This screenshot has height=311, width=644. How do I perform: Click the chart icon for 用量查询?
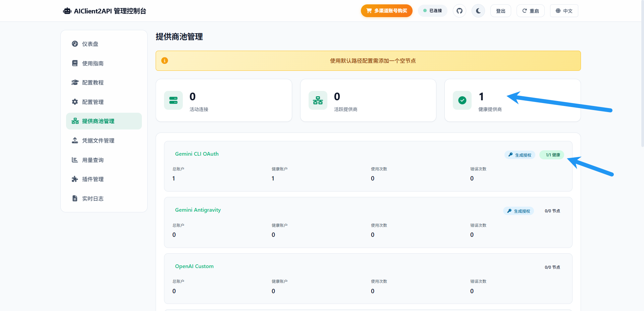click(75, 160)
